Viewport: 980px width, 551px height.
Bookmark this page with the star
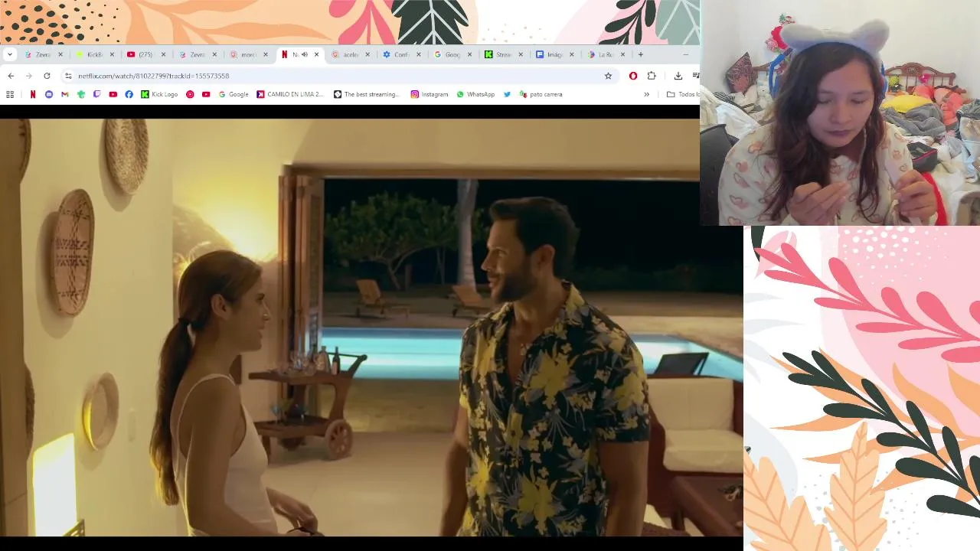tap(608, 76)
